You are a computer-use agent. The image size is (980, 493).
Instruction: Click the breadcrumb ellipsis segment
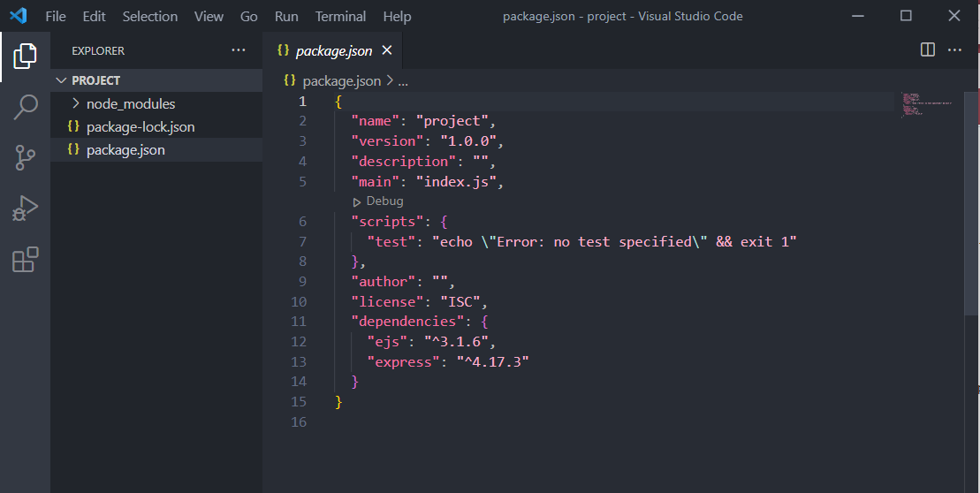point(403,81)
